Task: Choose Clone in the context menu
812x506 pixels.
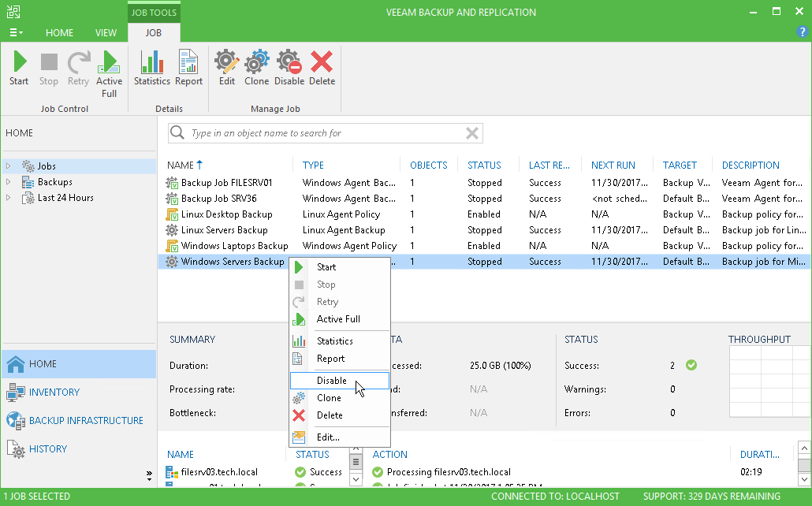Action: [x=340, y=398]
